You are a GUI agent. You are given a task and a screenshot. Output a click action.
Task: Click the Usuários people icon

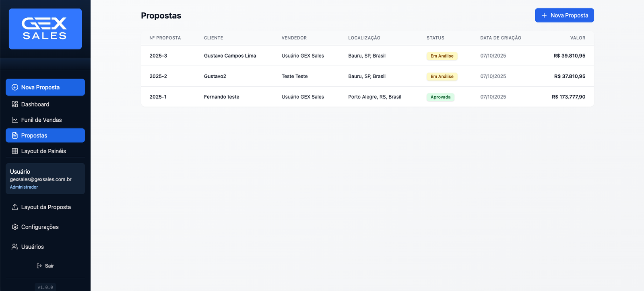click(x=15, y=247)
